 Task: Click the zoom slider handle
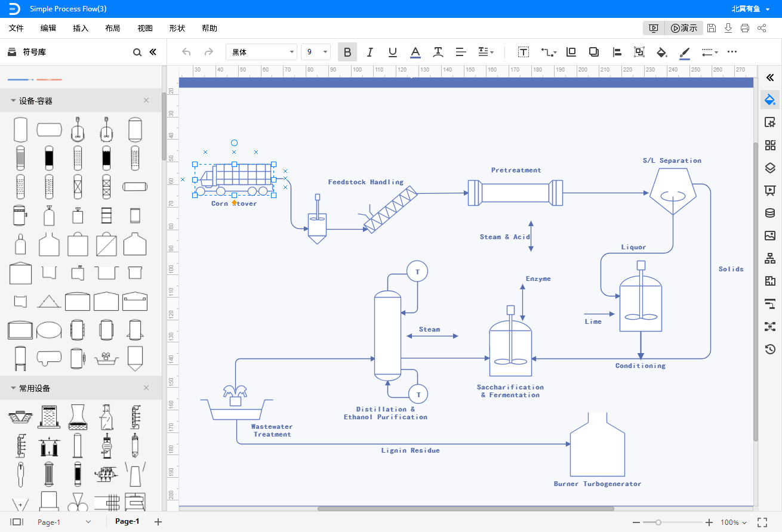coord(658,522)
